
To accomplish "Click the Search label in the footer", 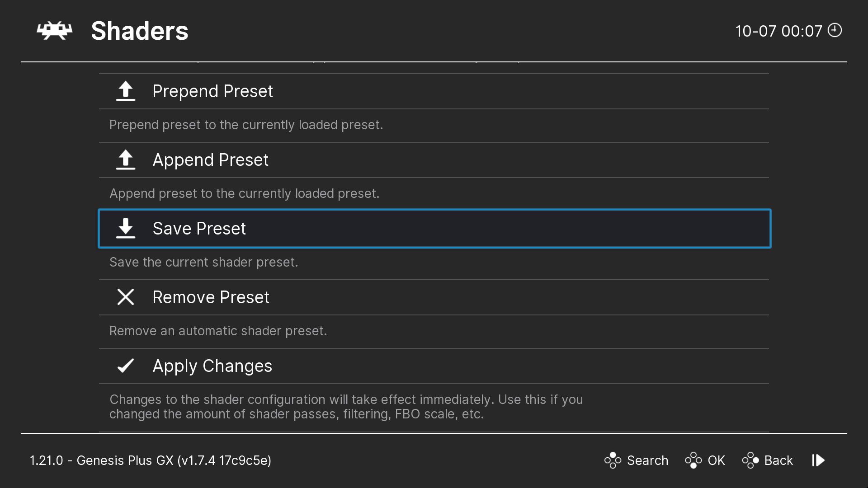I will 647,460.
